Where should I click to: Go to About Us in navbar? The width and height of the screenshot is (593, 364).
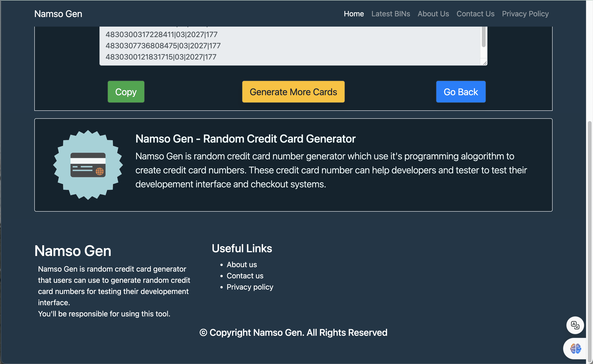433,14
